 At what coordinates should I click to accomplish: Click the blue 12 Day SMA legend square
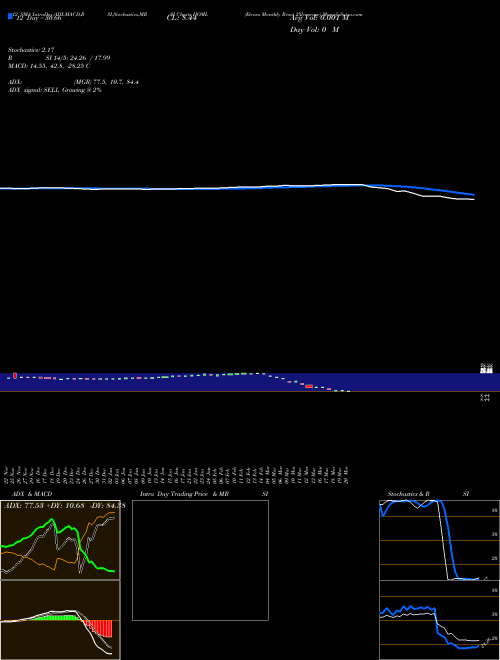(x=10, y=16)
